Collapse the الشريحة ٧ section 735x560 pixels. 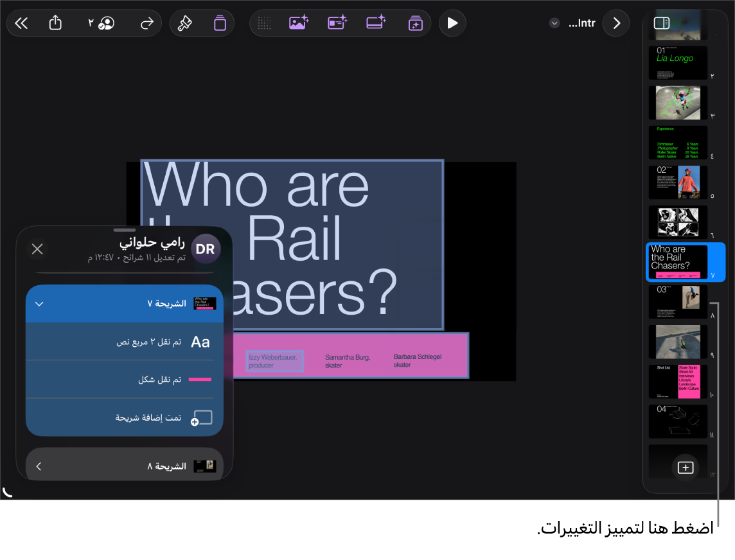(x=39, y=304)
